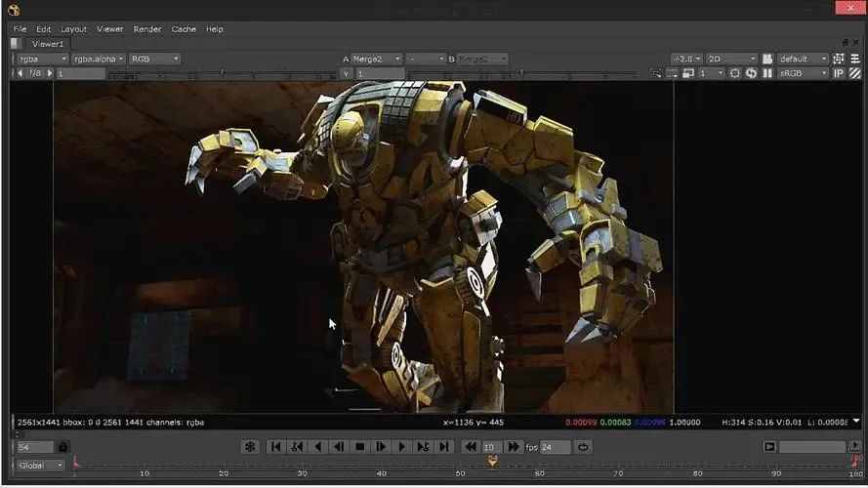Toggle the IP input process button
Image resolution: width=868 pixels, height=488 pixels.
839,73
